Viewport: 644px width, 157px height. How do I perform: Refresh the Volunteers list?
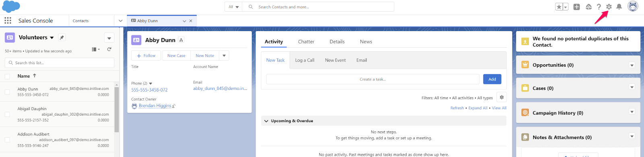point(109,49)
